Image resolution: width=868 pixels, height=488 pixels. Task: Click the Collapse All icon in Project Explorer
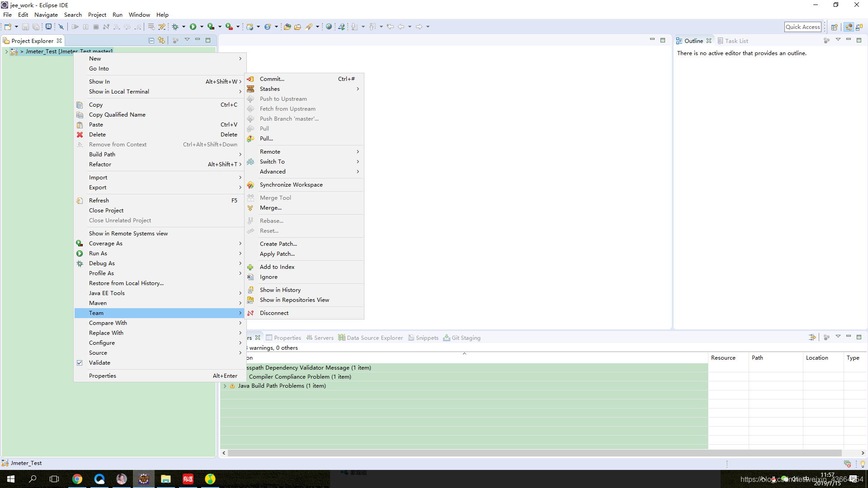(x=151, y=41)
